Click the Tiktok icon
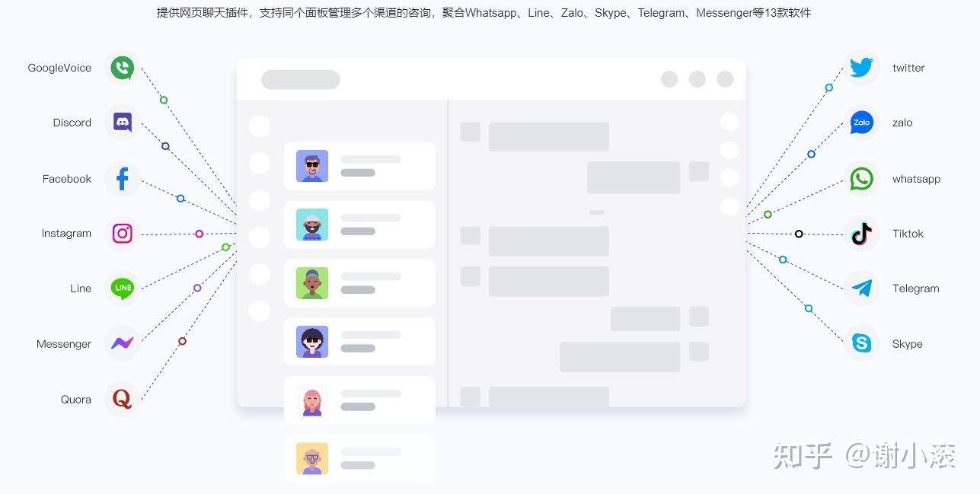Screen dimensions: 980x494 [x=861, y=234]
